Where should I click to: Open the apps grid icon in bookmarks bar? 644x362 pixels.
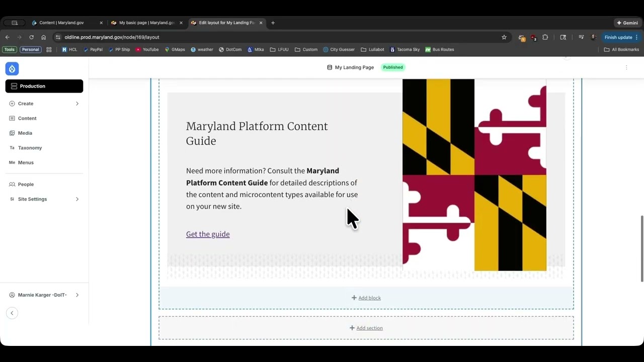(49, 49)
